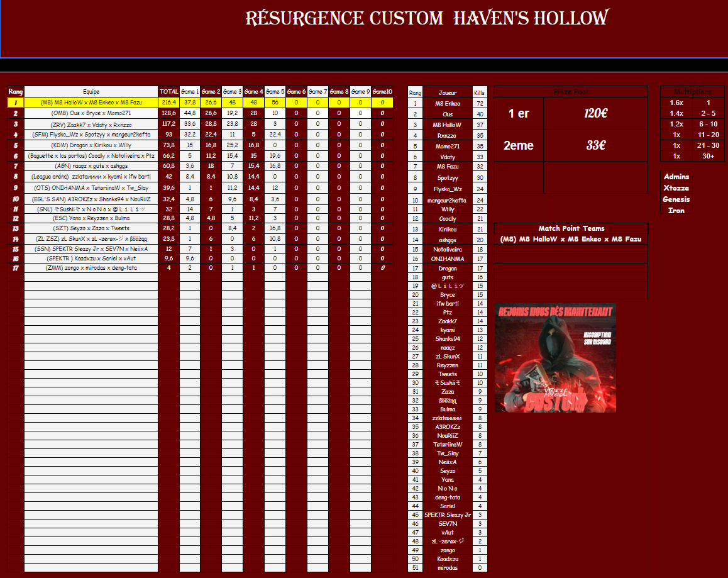The image size is (728, 578).
Task: Click the '1 er' prize label
Action: (x=519, y=113)
